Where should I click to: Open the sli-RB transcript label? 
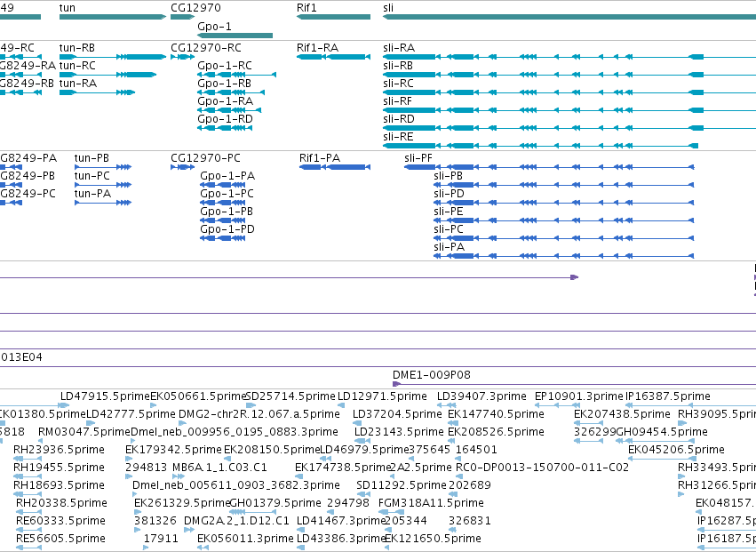(398, 66)
